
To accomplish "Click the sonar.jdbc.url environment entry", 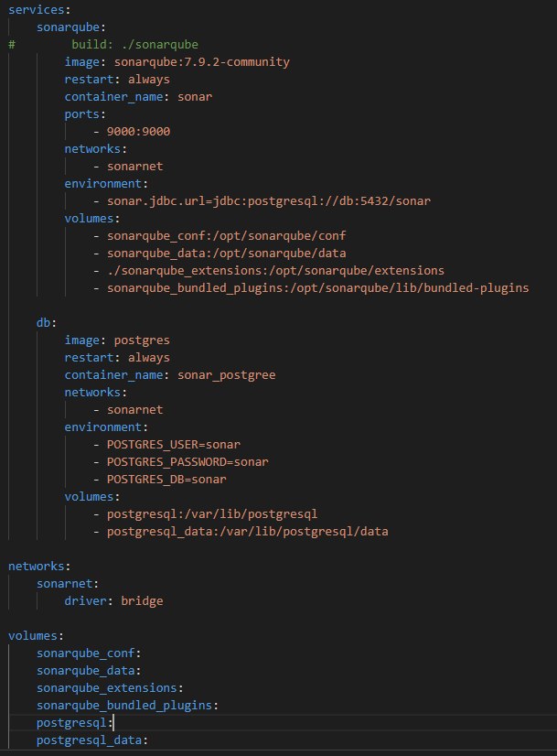I will [x=269, y=200].
